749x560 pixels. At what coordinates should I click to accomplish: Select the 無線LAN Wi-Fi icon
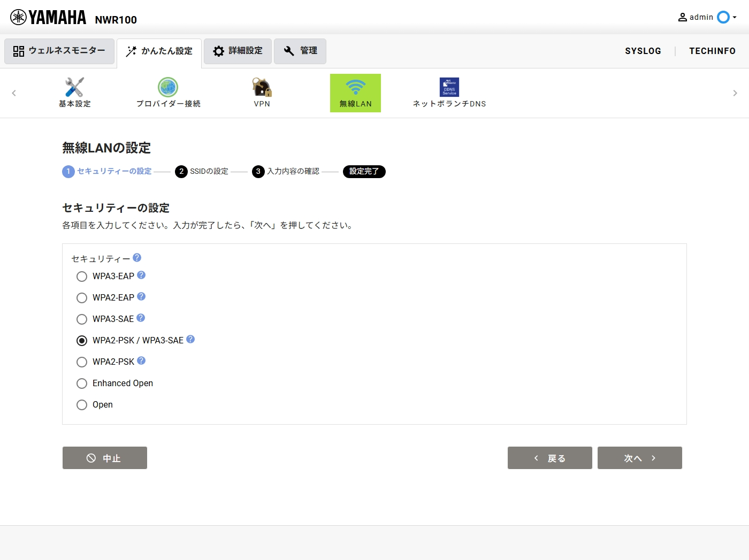355,88
